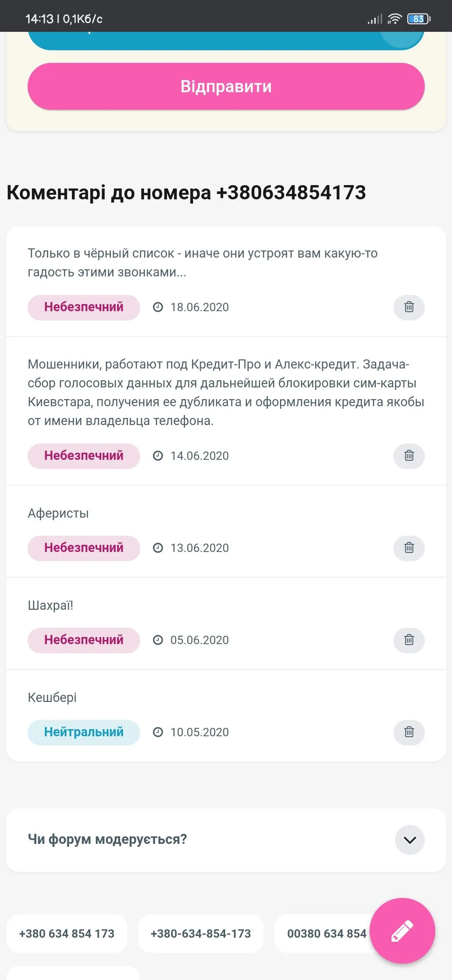Click the clock icon next to 13.06.2020
The width and height of the screenshot is (452, 980).
[158, 548]
